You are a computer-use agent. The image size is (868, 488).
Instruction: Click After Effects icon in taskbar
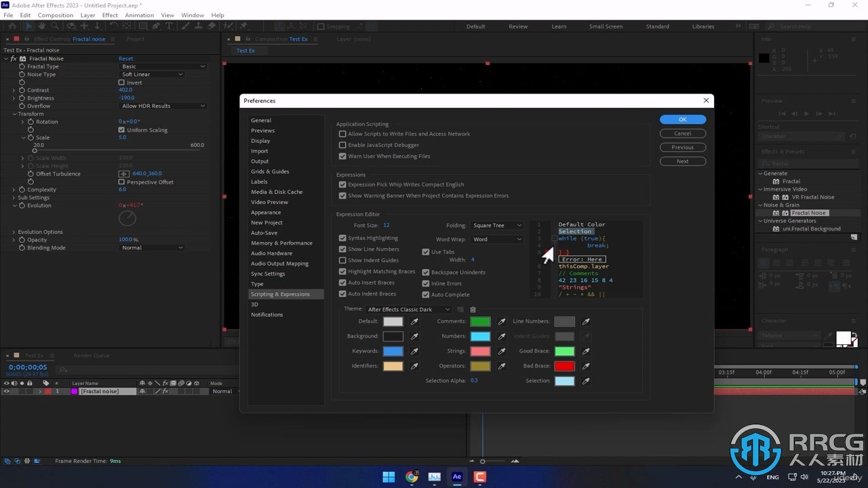coord(457,477)
